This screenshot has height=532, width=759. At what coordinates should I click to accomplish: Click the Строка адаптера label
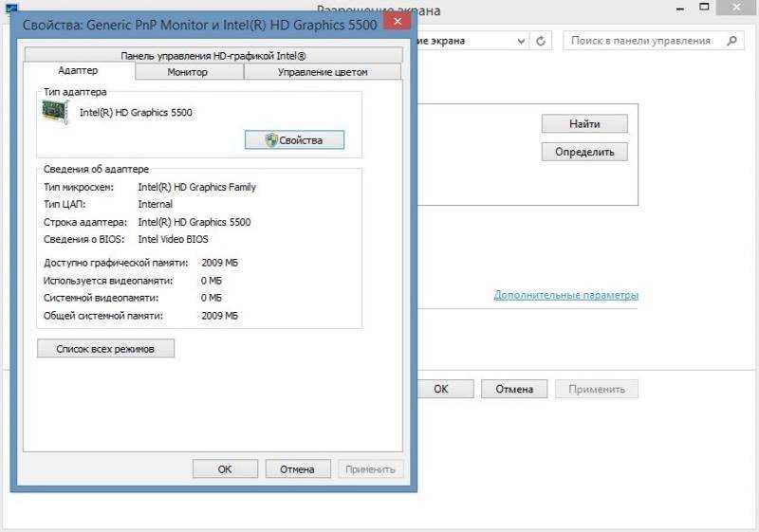click(x=85, y=223)
